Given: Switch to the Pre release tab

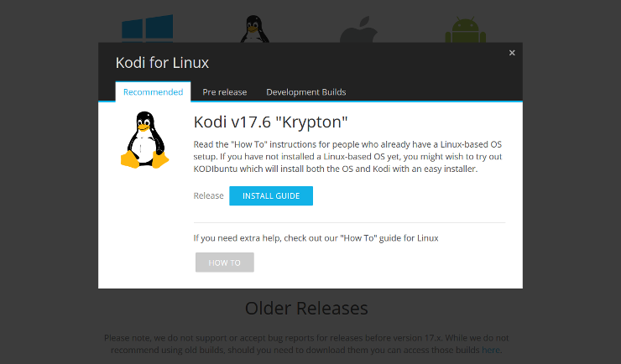Looking at the screenshot, I should click(x=225, y=91).
